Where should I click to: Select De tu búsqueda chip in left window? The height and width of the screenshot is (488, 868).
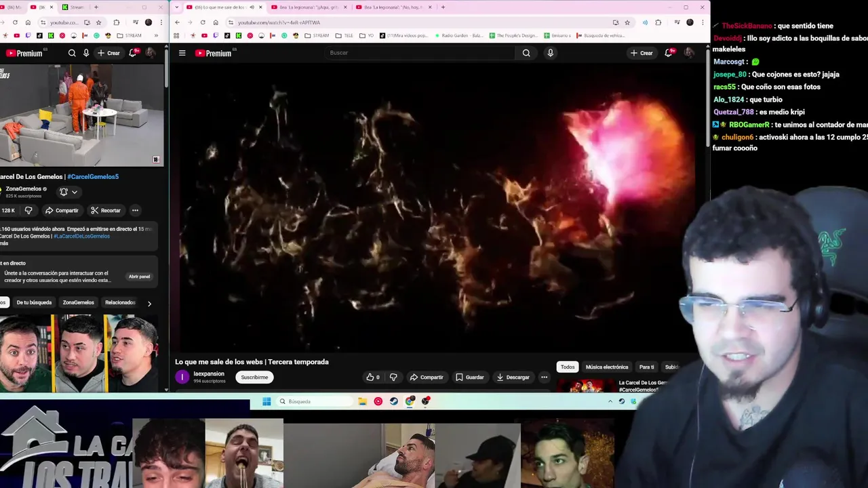34,302
